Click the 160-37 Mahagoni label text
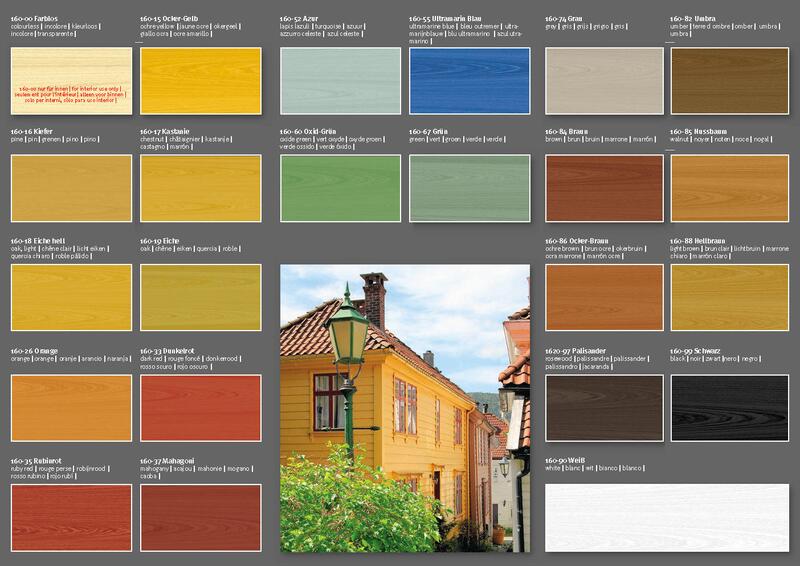The height and width of the screenshot is (566, 800). point(166,462)
